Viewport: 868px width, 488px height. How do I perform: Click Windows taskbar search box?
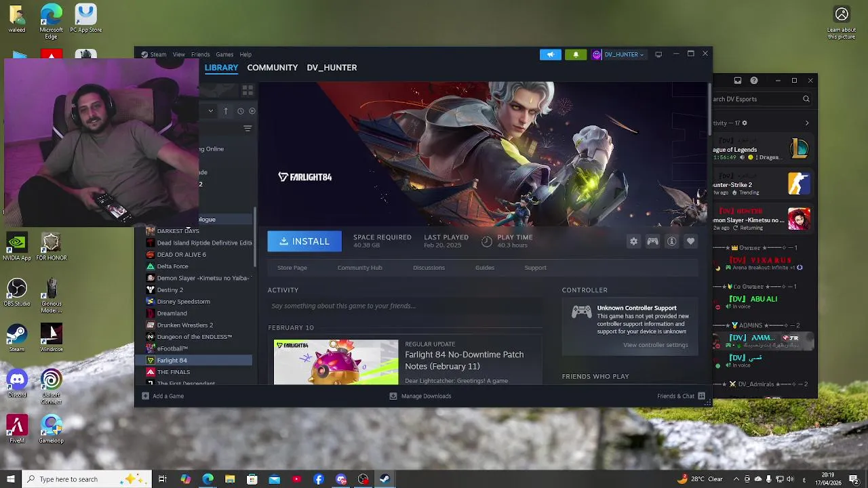tap(87, 479)
